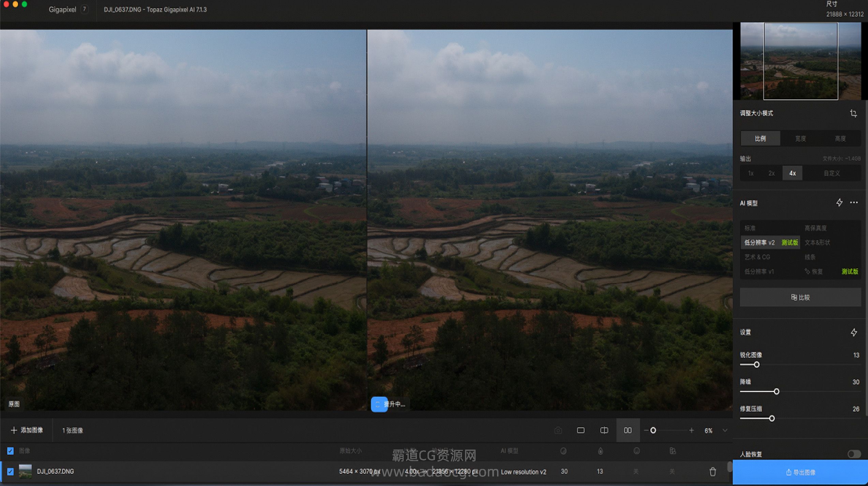868x486 pixels.
Task: Click the camera snapshot icon in view toolbar
Action: 558,430
